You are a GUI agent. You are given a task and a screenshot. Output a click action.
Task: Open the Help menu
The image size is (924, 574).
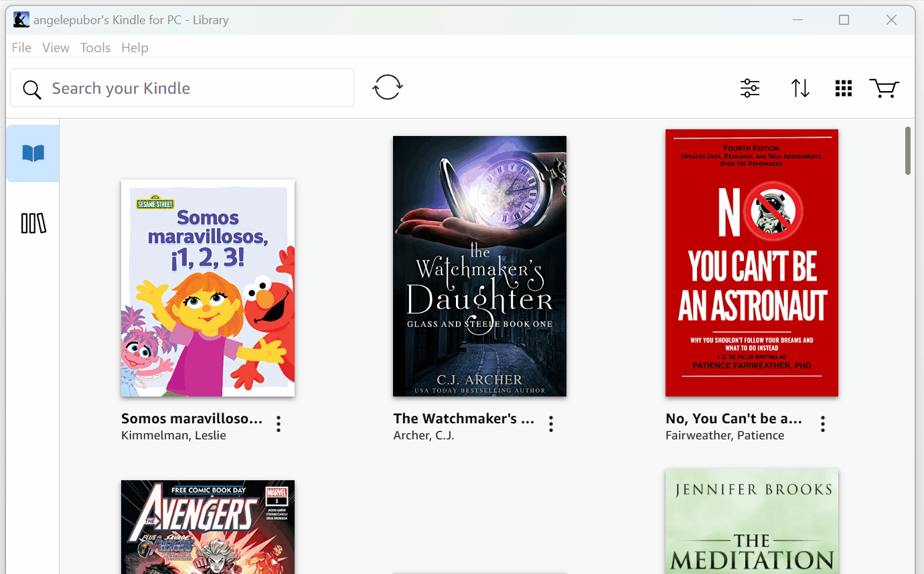135,48
